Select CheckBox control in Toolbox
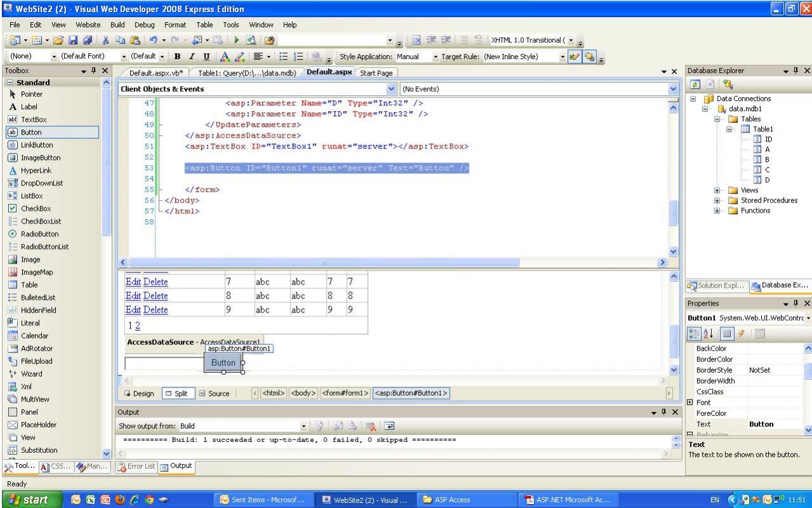812x508 pixels. pyautogui.click(x=52, y=208)
